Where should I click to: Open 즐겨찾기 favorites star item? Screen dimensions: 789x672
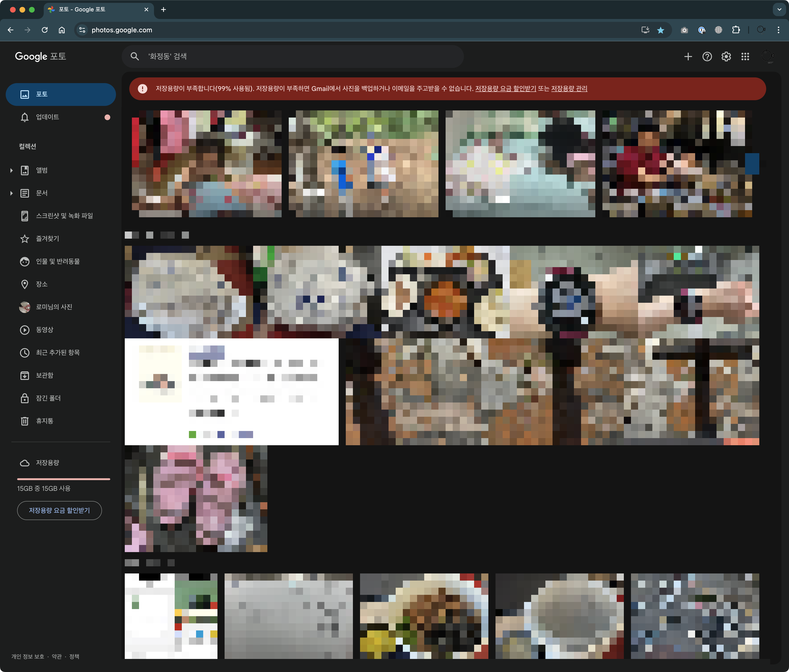point(47,239)
